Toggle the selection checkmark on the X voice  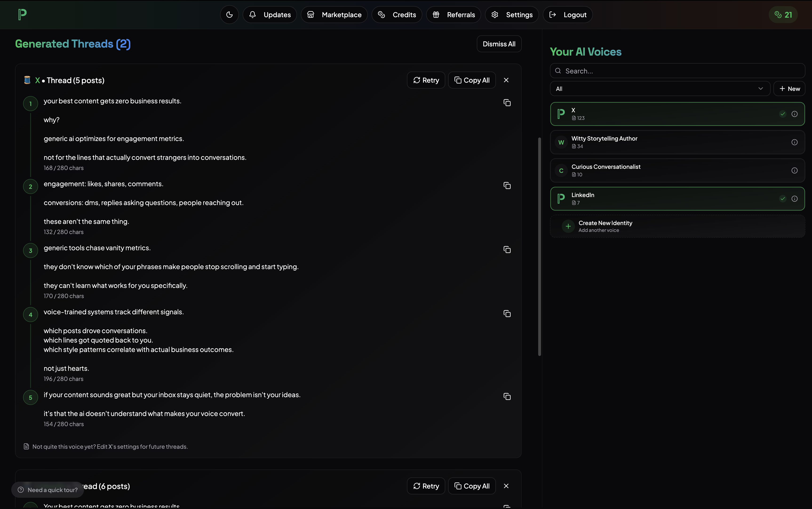783,114
